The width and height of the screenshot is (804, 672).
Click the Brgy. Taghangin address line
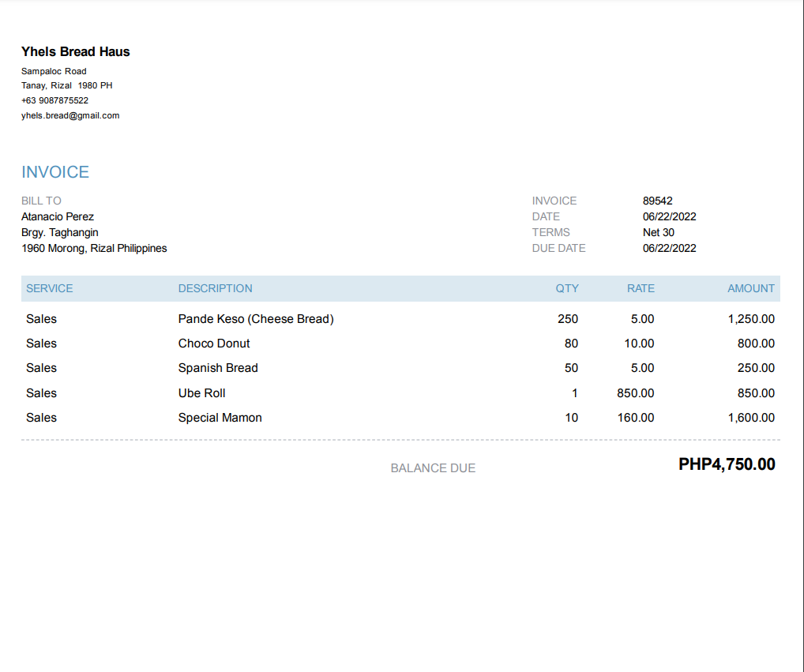pyautogui.click(x=59, y=233)
